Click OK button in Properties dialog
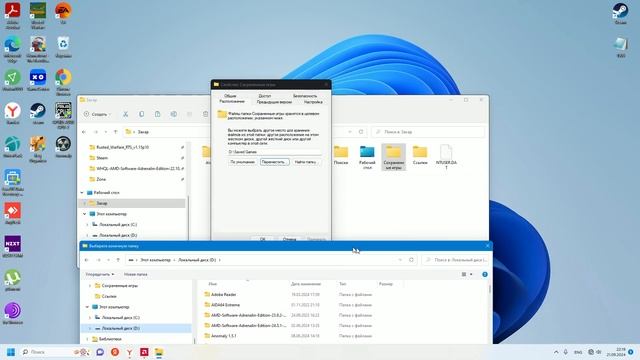640x360 pixels. (x=263, y=239)
